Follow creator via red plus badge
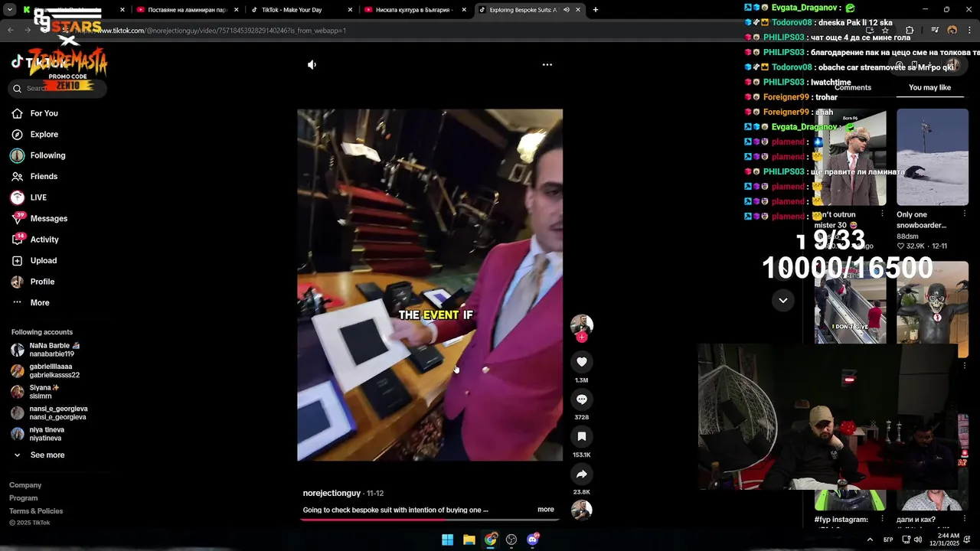 tap(582, 337)
